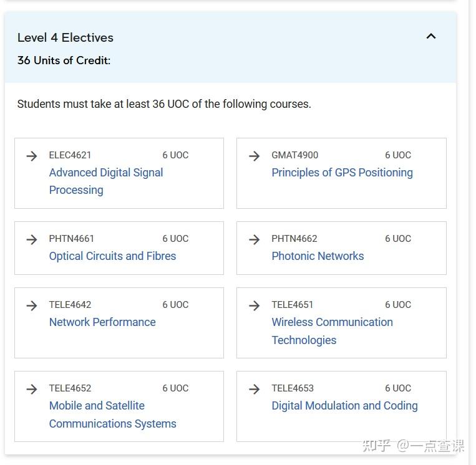Click the arrow icon beside TELE4652
The height and width of the screenshot is (465, 476).
(x=32, y=389)
